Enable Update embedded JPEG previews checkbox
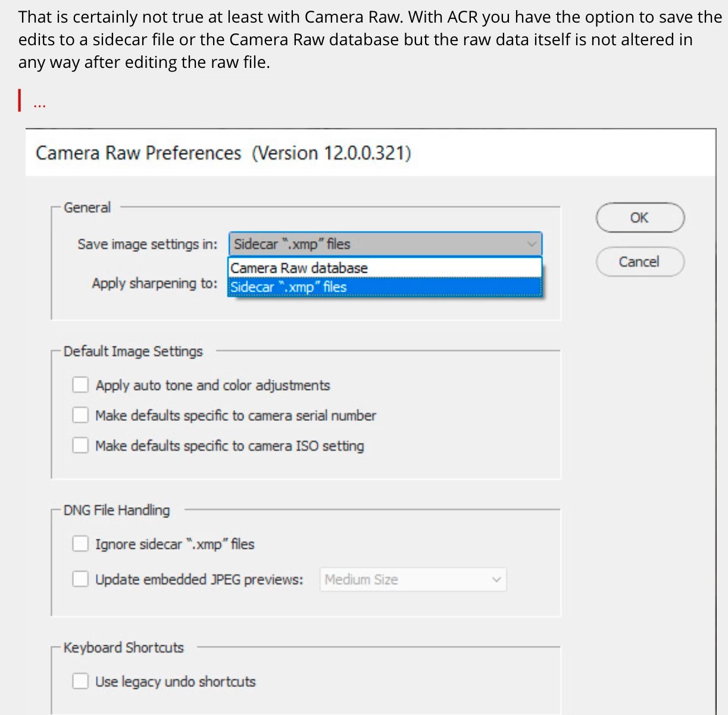The height and width of the screenshot is (715, 728). (80, 579)
